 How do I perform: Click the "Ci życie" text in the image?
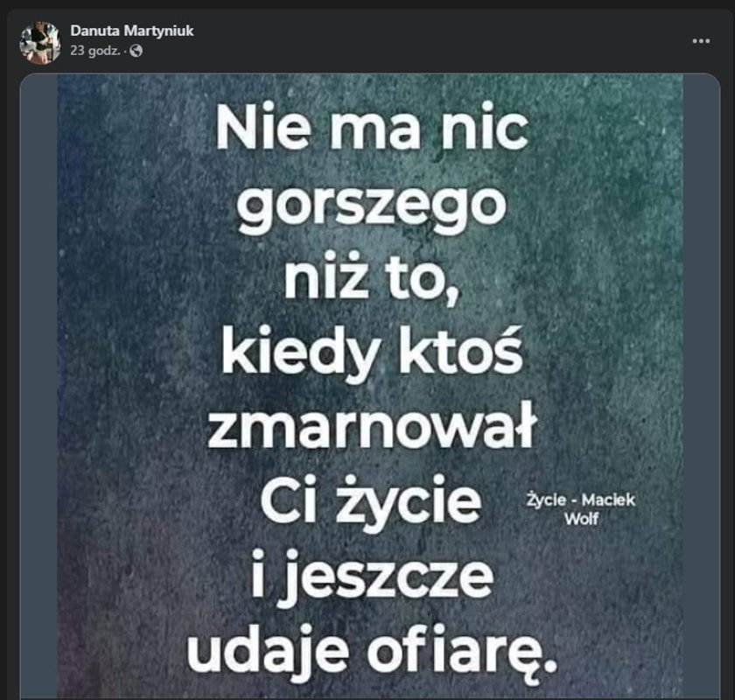[x=371, y=503]
